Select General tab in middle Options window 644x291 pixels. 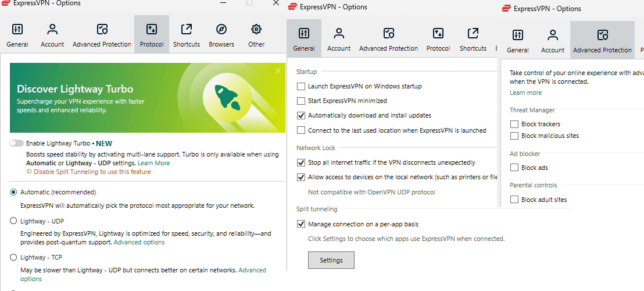[304, 38]
